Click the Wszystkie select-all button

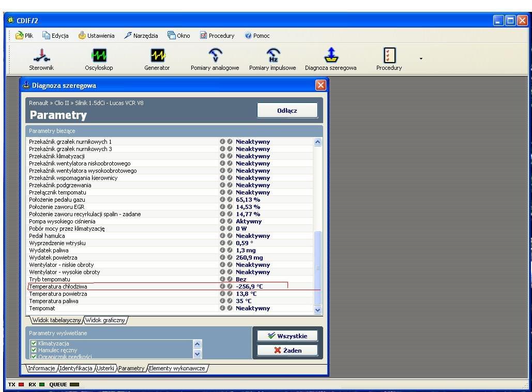[x=287, y=336]
